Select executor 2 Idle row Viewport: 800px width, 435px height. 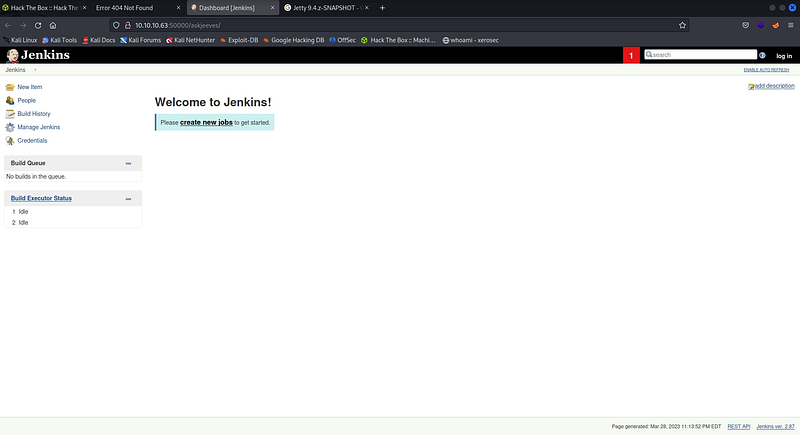coord(72,223)
